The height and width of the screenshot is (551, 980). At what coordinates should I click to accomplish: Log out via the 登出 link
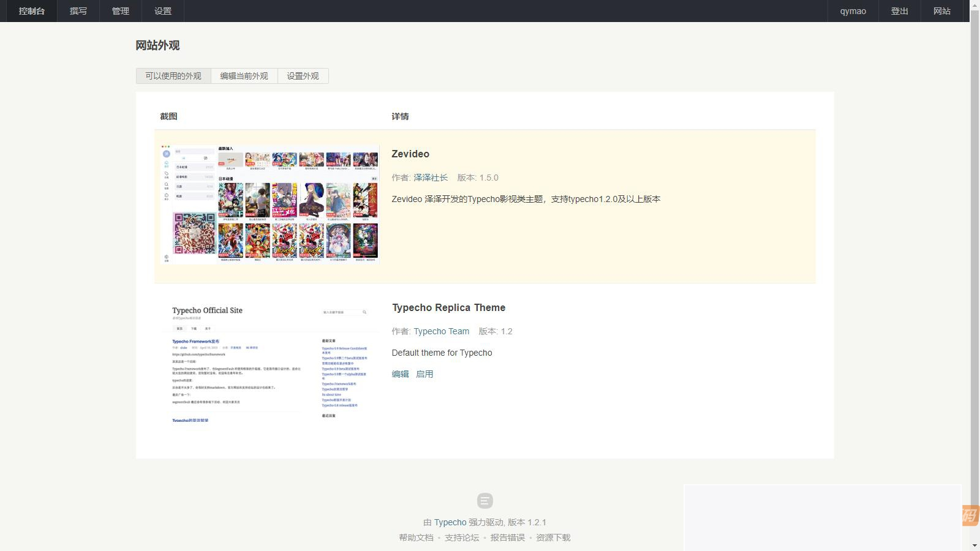tap(899, 10)
